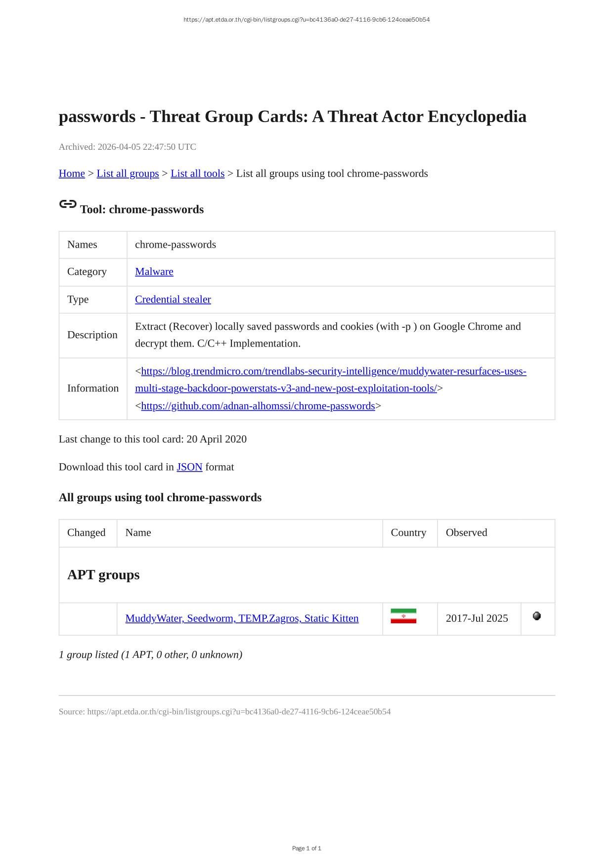The image size is (614, 868).
Task: Download the tool card JSON
Action: 189,467
